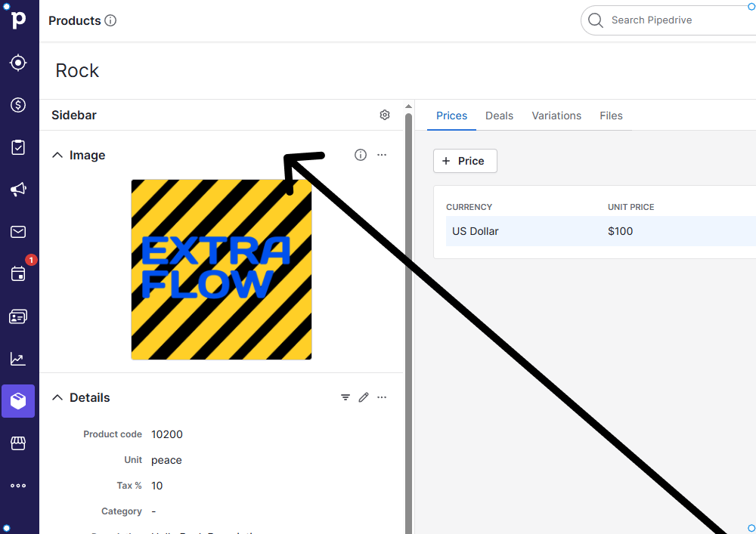Open the Image section more options menu
This screenshot has height=534, width=756.
pos(382,155)
